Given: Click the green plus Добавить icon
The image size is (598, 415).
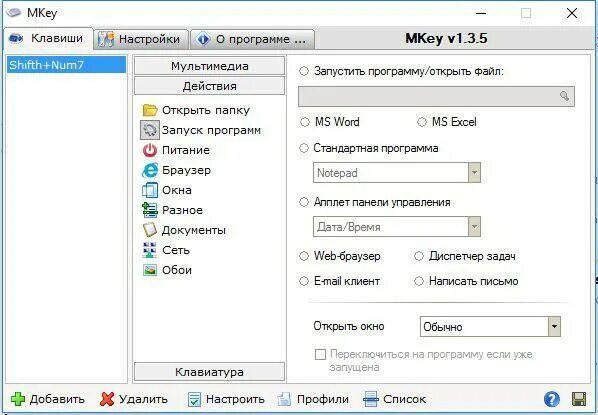Looking at the screenshot, I should tap(18, 399).
